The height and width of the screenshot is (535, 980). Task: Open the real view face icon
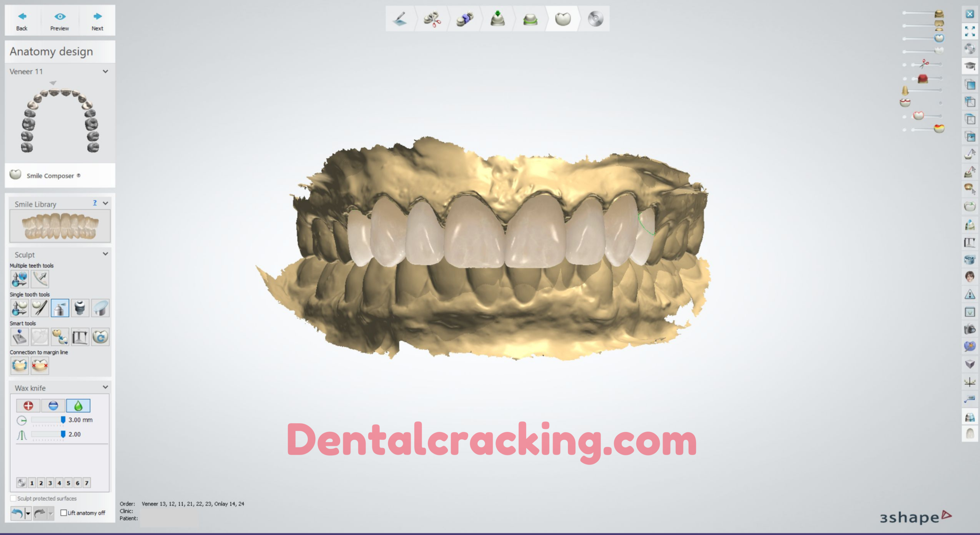[x=970, y=276]
